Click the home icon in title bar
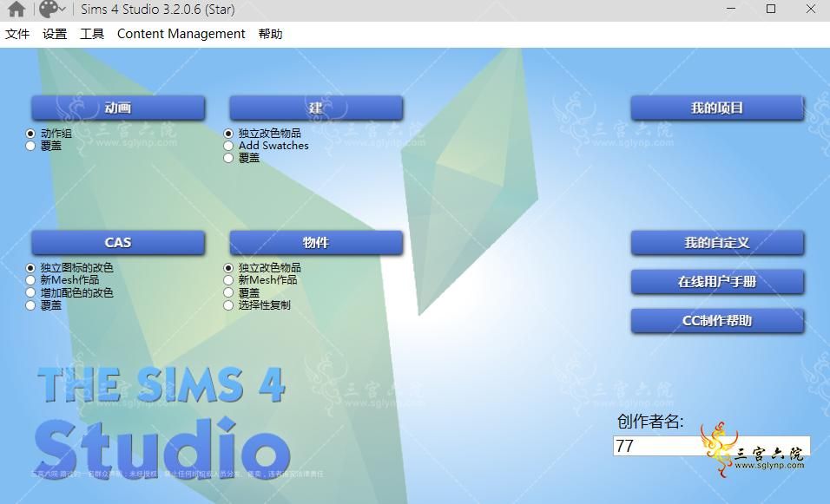The width and height of the screenshot is (830, 504). pyautogui.click(x=17, y=9)
